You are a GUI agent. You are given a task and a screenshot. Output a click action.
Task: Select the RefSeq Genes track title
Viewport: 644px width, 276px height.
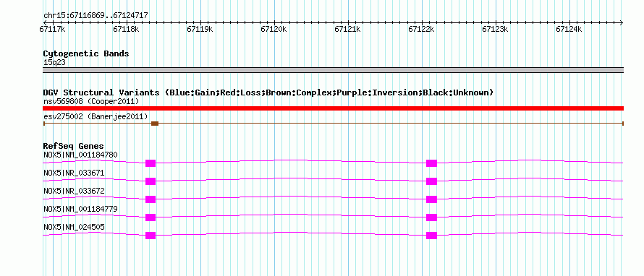74,146
